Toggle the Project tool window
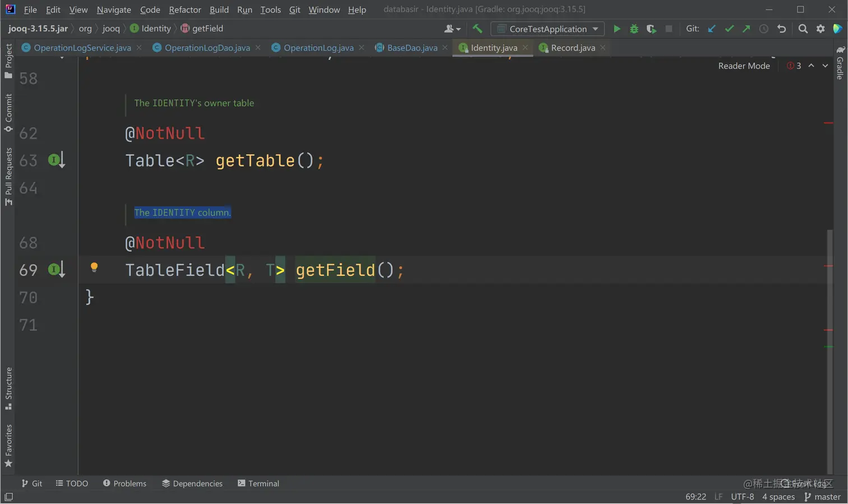 click(x=8, y=61)
